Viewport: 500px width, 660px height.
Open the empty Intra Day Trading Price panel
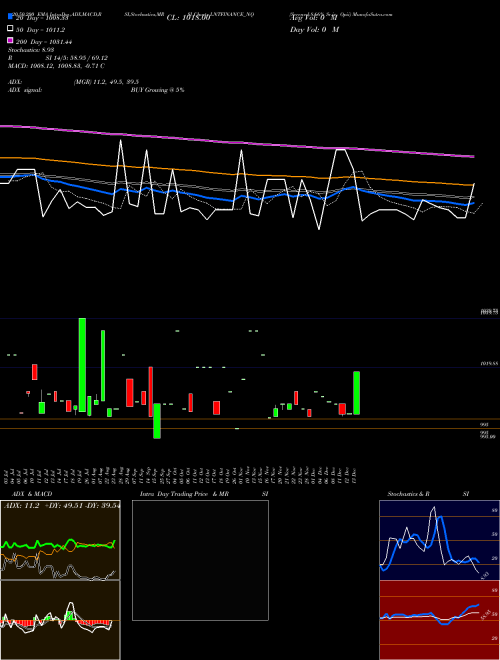200,560
